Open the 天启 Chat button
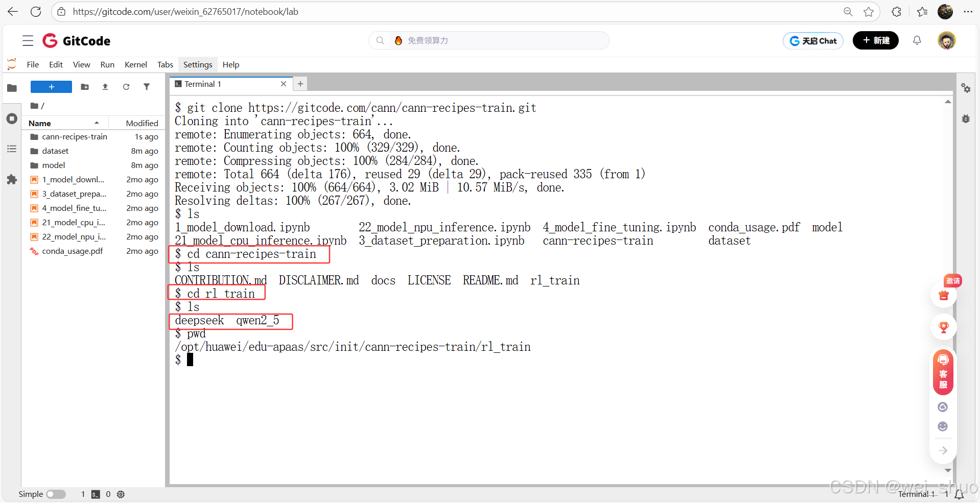 [x=813, y=41]
